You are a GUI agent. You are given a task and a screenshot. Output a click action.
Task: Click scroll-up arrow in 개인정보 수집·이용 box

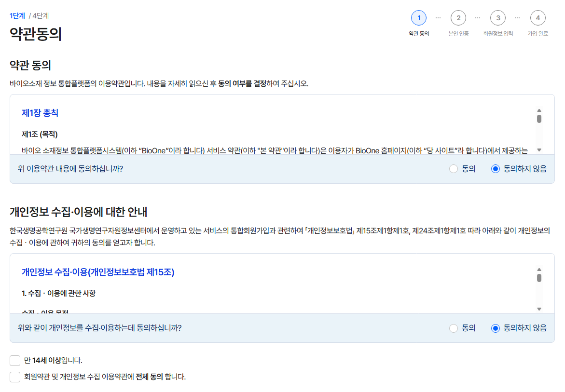click(539, 270)
